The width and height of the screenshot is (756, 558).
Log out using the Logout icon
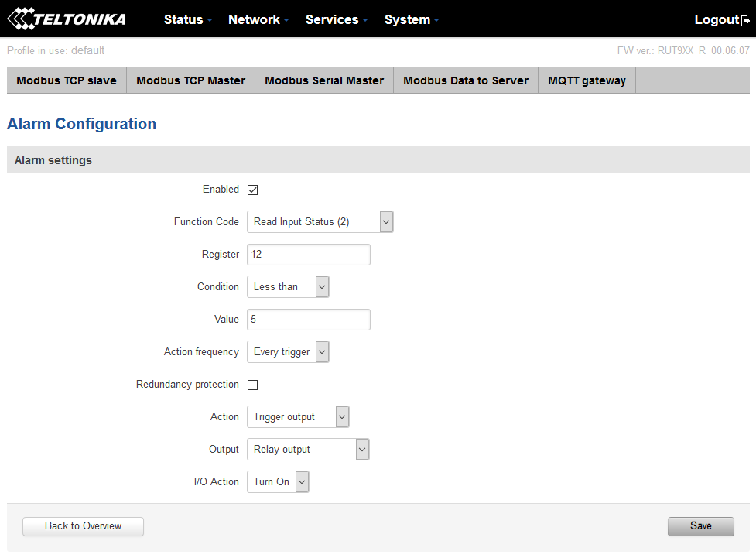[x=745, y=21]
